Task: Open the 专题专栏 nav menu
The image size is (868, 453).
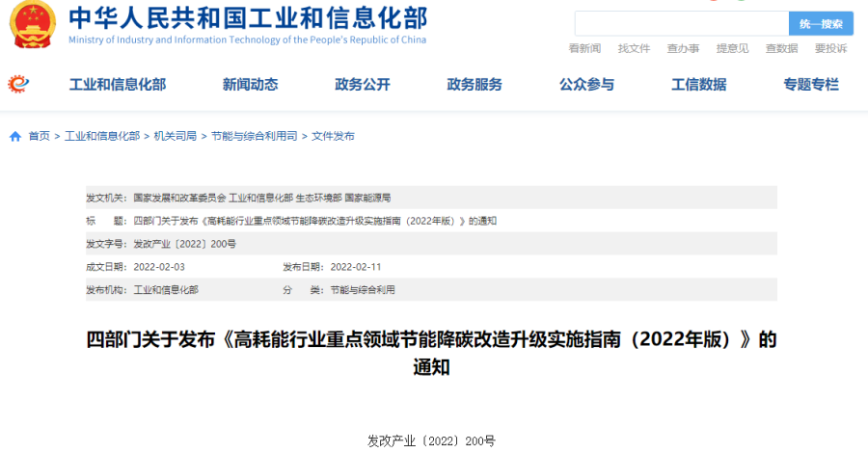Action: (x=811, y=85)
